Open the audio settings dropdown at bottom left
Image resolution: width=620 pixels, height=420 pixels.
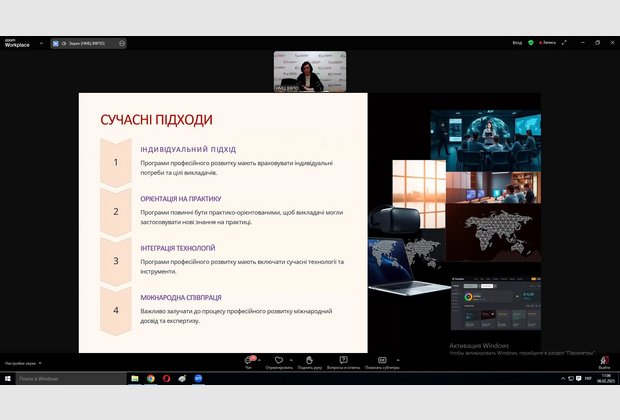[x=40, y=363]
